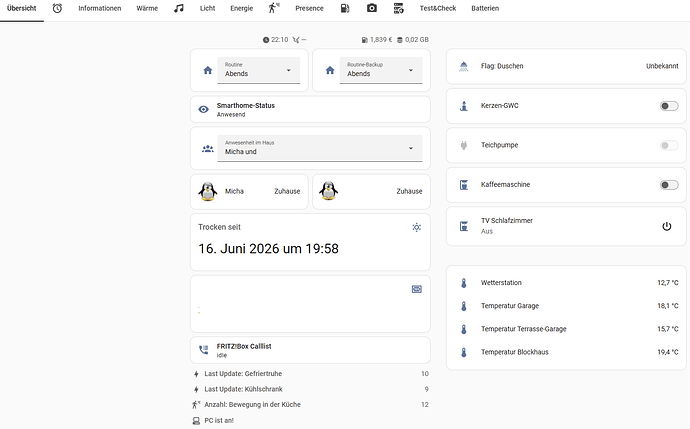Click the phone icon of FRITZ!Box Callist
This screenshot has height=429, width=690.
tap(203, 350)
